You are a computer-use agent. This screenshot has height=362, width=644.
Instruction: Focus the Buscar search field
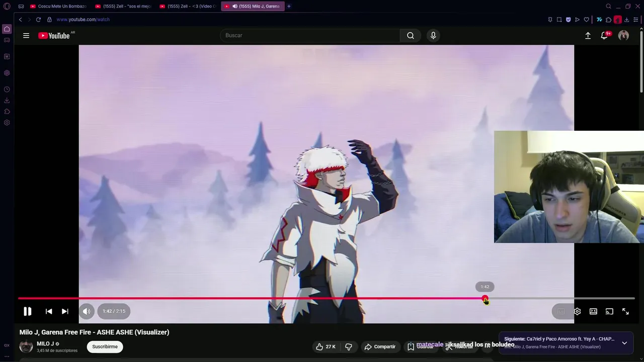[310, 35]
